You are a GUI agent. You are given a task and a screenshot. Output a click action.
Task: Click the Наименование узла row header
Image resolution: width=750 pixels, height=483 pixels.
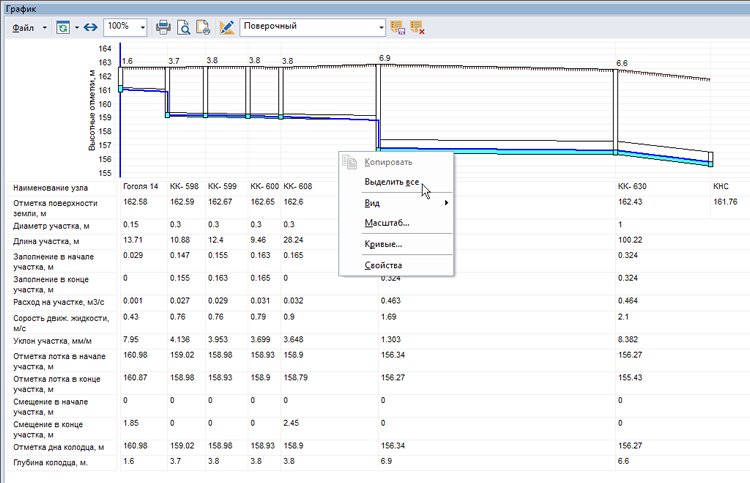click(x=52, y=187)
